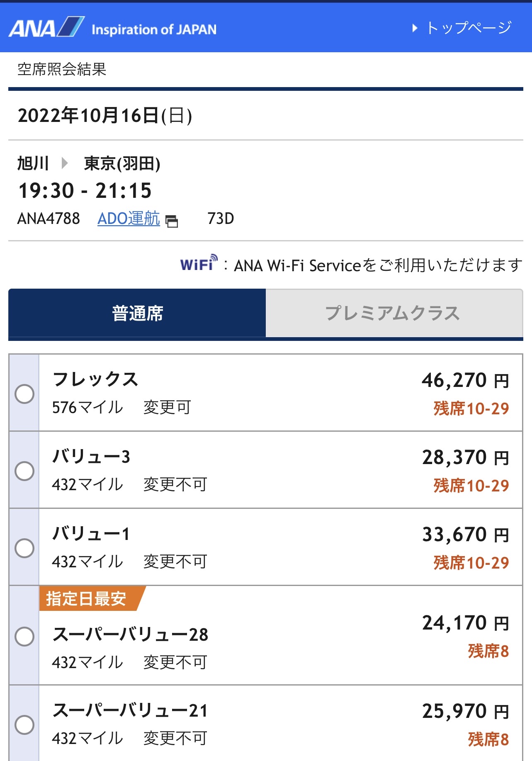Switch to the プレミアムクラス tab

coord(393,313)
